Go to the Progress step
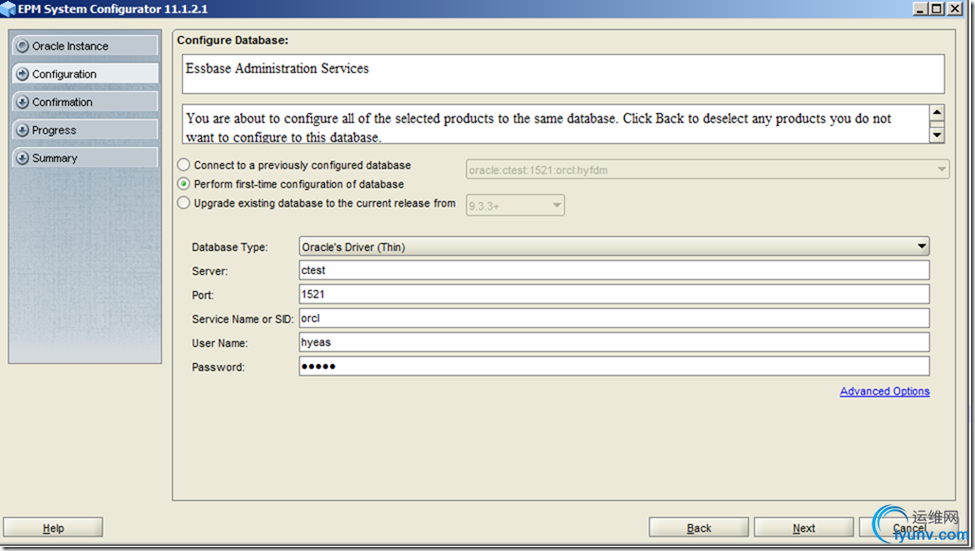The width and height of the screenshot is (975, 551). pos(85,130)
